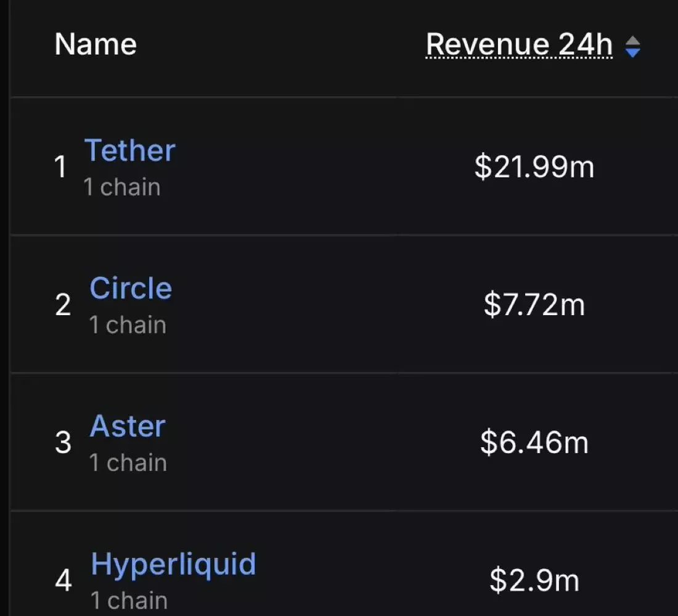Click rank number 1 in the table
This screenshot has height=616, width=678.
click(60, 166)
